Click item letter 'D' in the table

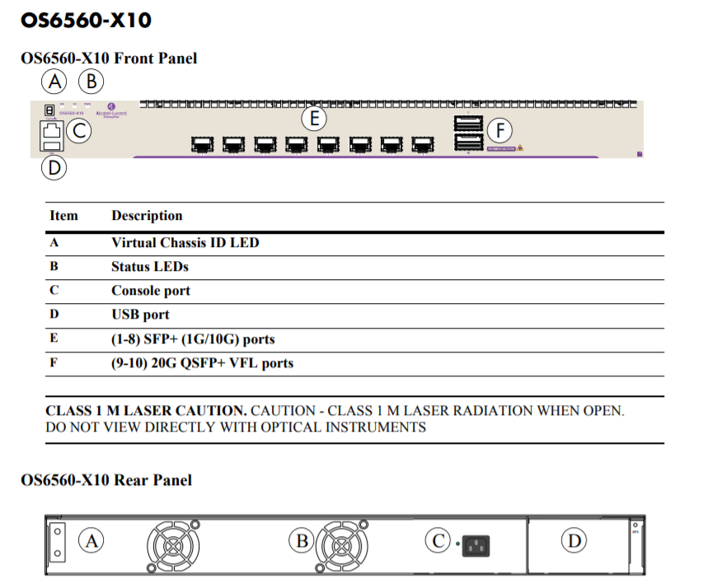54,314
